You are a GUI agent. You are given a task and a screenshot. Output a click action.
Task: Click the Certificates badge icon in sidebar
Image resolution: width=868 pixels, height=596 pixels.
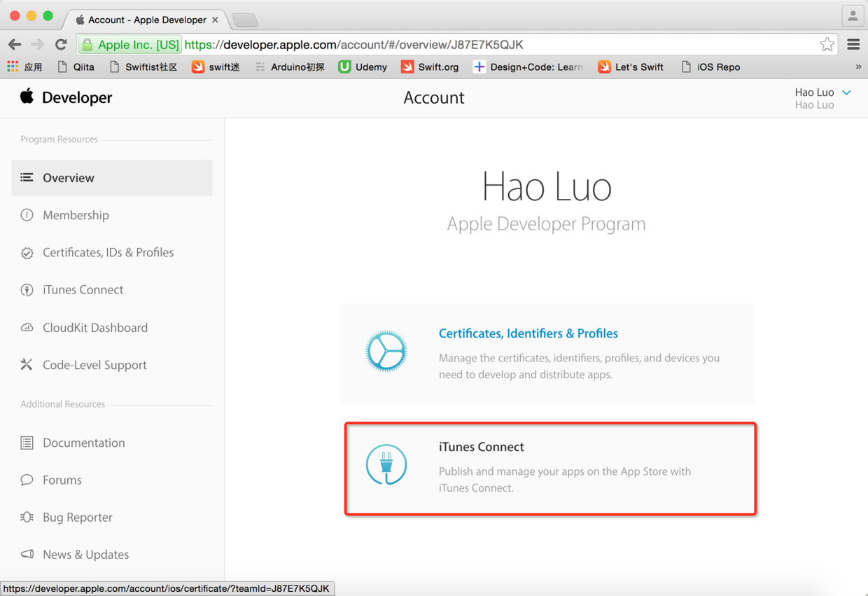point(27,253)
